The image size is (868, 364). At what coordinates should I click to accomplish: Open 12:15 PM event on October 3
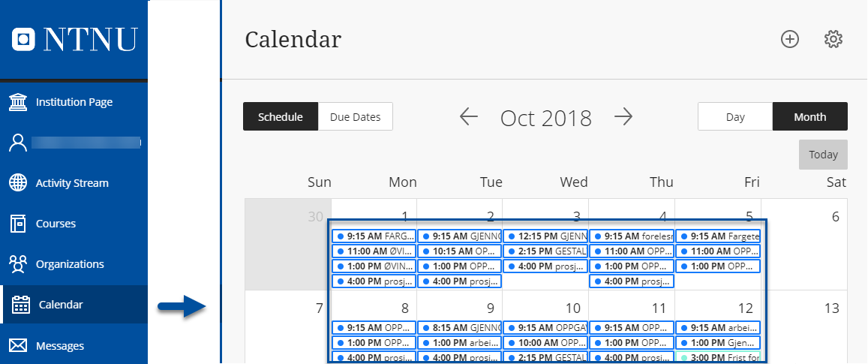point(545,236)
